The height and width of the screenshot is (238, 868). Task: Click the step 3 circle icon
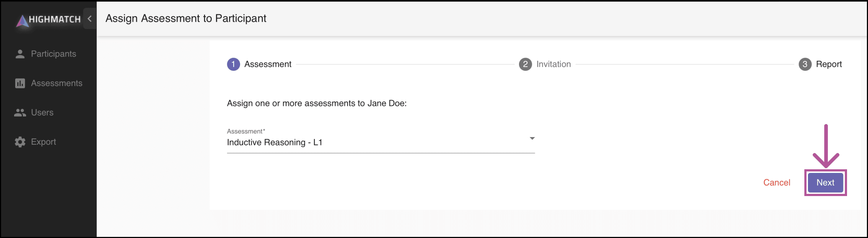tap(805, 64)
